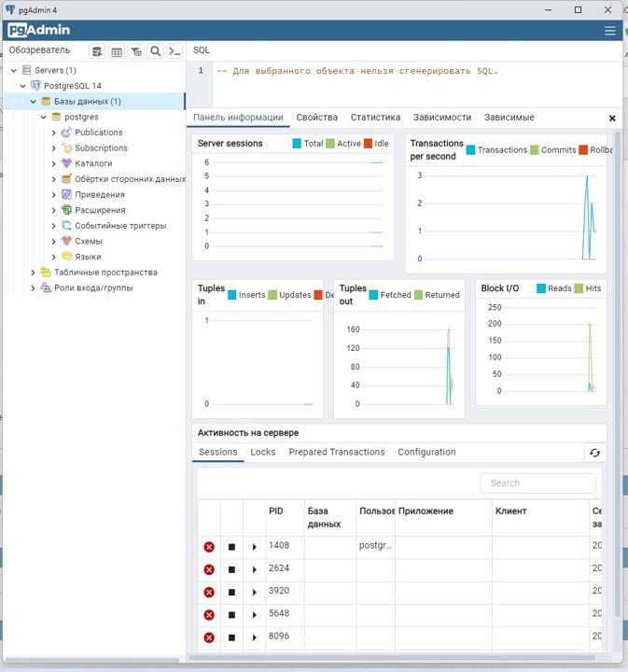Expand the Событийные триггеры node
This screenshot has width=628, height=672.
point(53,226)
